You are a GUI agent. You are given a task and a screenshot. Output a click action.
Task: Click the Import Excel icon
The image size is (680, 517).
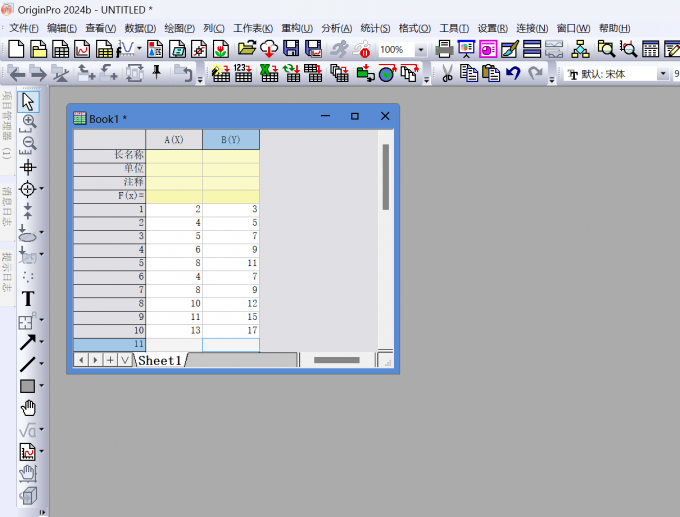click(x=269, y=73)
